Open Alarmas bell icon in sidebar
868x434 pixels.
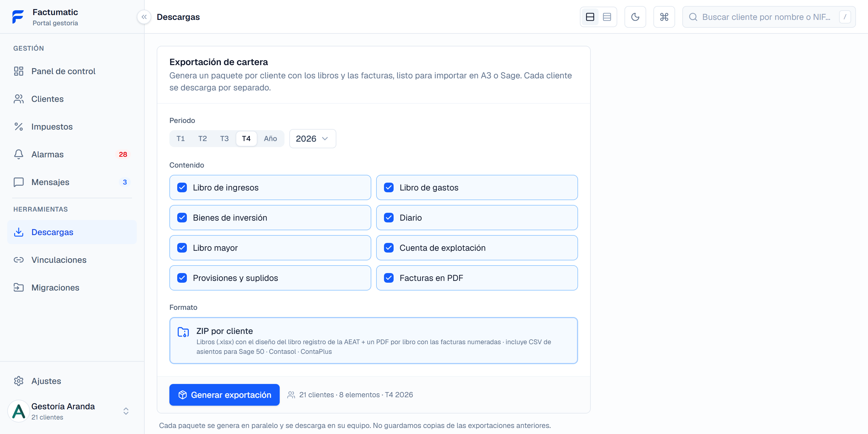click(x=18, y=154)
